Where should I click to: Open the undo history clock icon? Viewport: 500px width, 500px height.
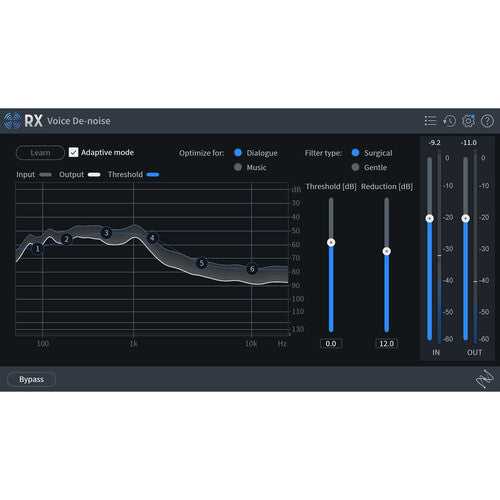point(449,121)
